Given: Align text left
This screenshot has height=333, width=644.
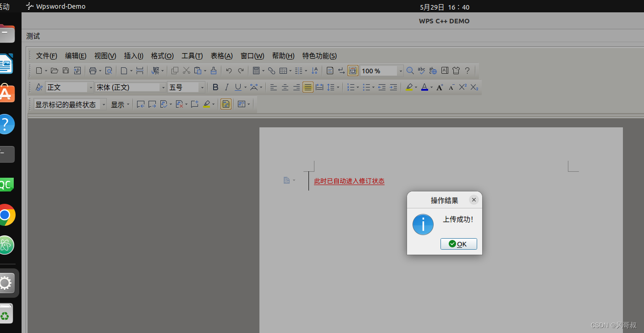Looking at the screenshot, I should 274,87.
